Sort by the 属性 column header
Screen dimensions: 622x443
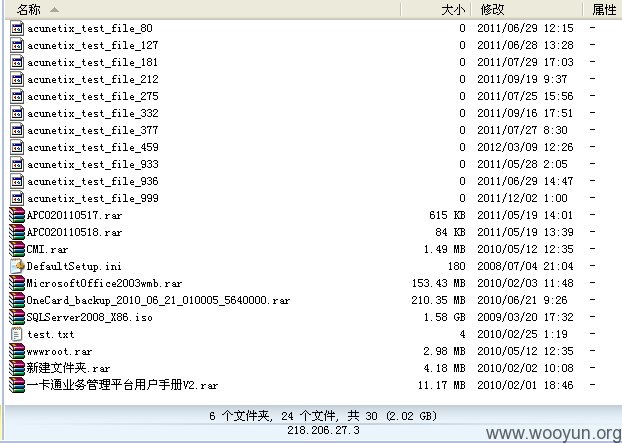tap(604, 10)
